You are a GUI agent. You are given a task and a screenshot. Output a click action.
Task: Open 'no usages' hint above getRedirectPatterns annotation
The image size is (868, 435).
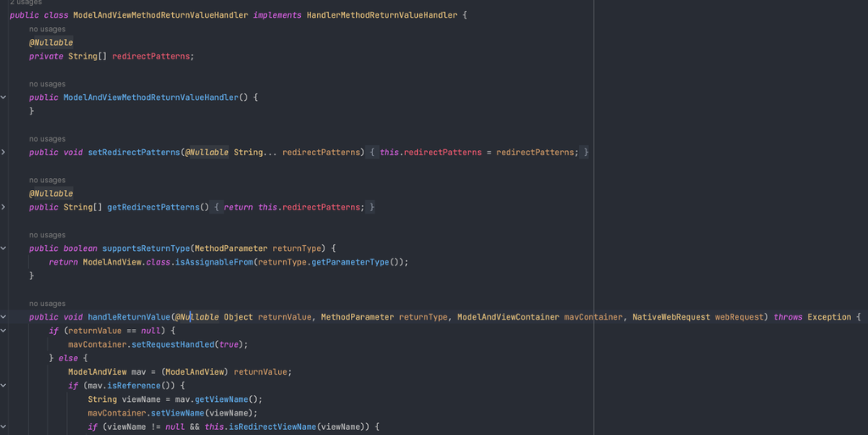click(x=47, y=181)
